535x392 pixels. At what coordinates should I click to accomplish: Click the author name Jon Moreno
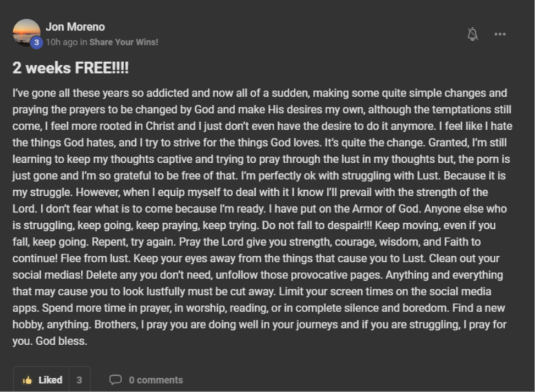click(x=75, y=27)
